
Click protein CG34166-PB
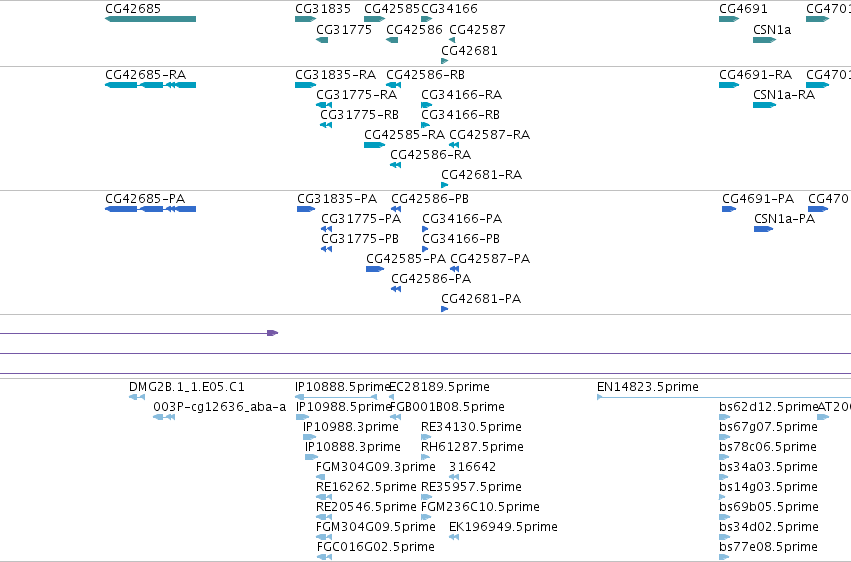click(x=425, y=249)
